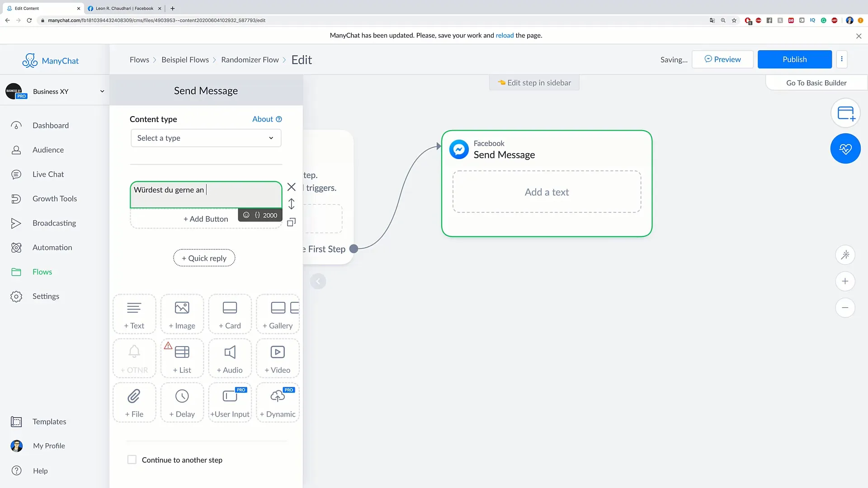Image resolution: width=868 pixels, height=488 pixels.
Task: Click the Publish button
Action: (795, 59)
